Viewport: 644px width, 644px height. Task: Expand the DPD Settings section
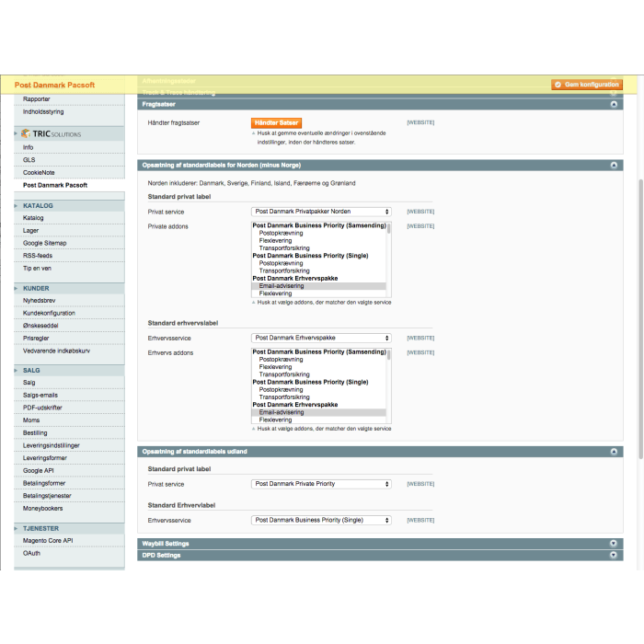[x=614, y=556]
